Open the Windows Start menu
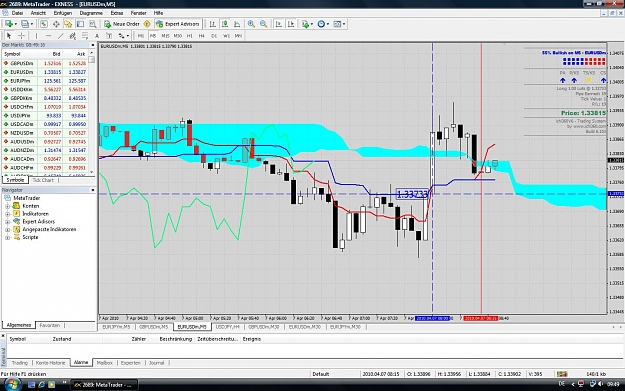The width and height of the screenshot is (625, 391). click(12, 385)
